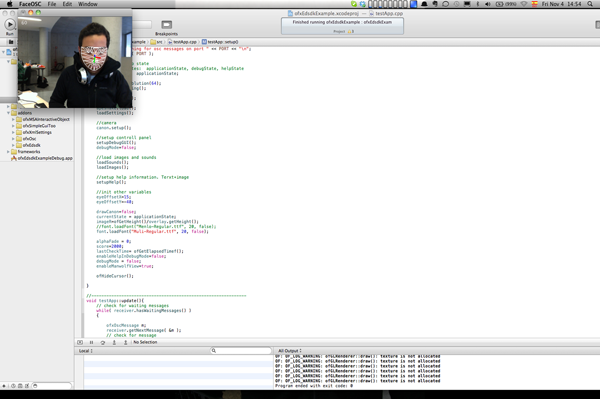Click the Finished running status display
Screen dimensions: 600x399
tap(342, 26)
